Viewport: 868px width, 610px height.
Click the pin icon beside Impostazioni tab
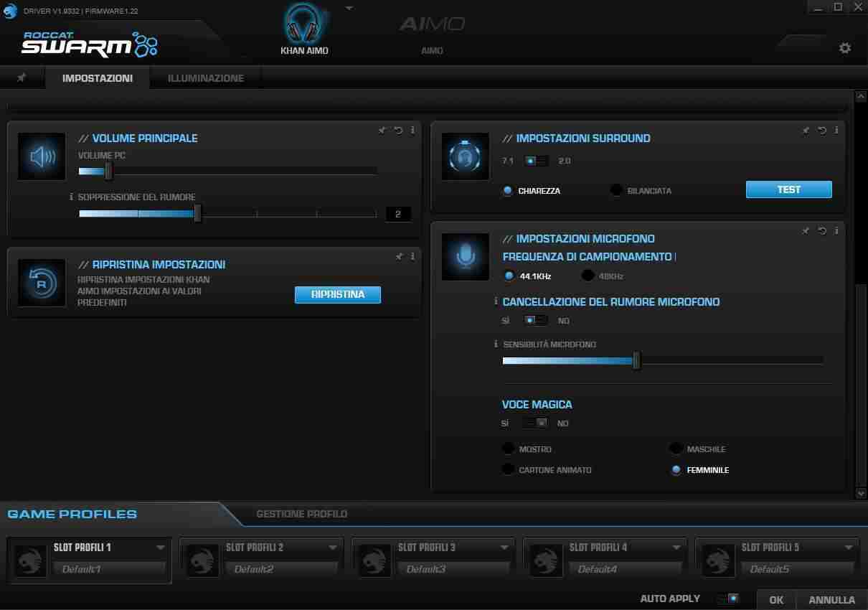[x=22, y=78]
